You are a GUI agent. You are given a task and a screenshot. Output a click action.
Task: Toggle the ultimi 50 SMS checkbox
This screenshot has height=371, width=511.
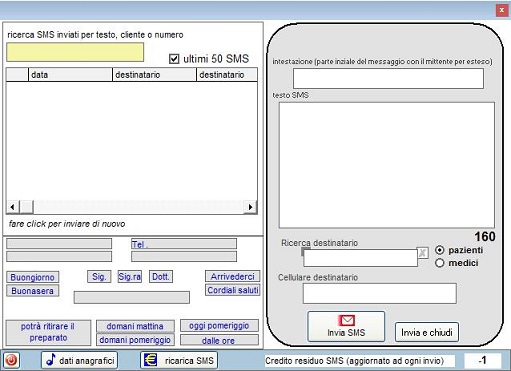(x=174, y=59)
